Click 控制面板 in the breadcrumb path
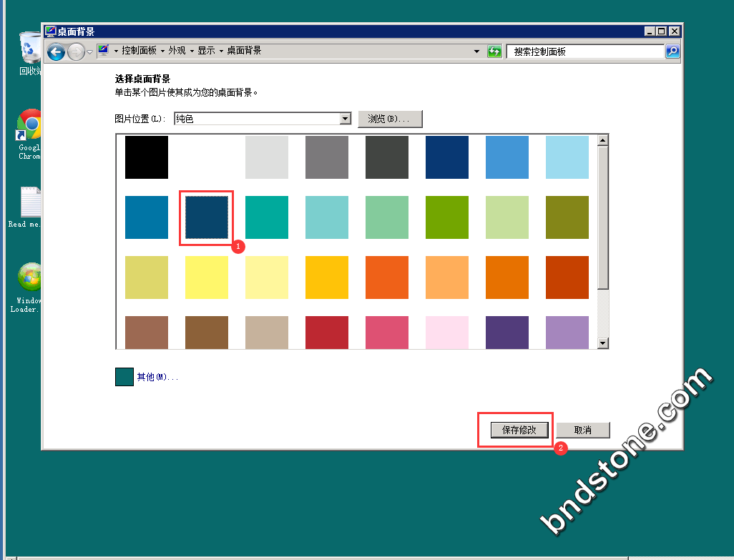Image resolution: width=734 pixels, height=560 pixels. click(x=140, y=51)
